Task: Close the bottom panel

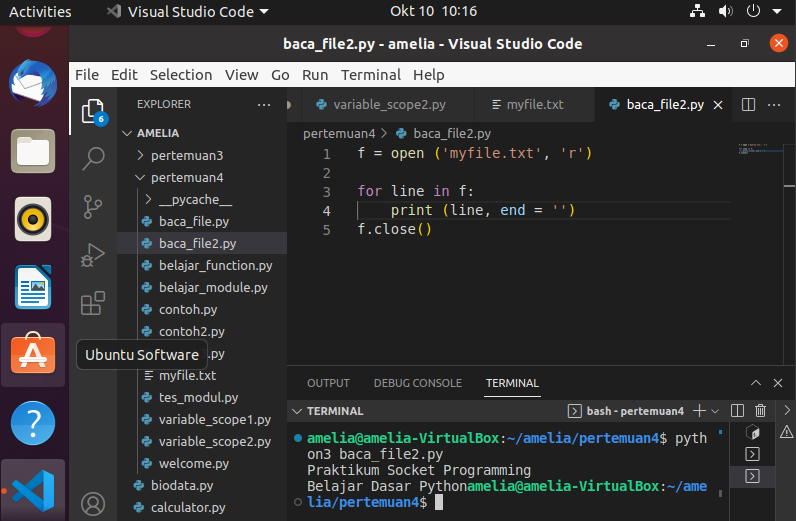Action: pos(778,383)
